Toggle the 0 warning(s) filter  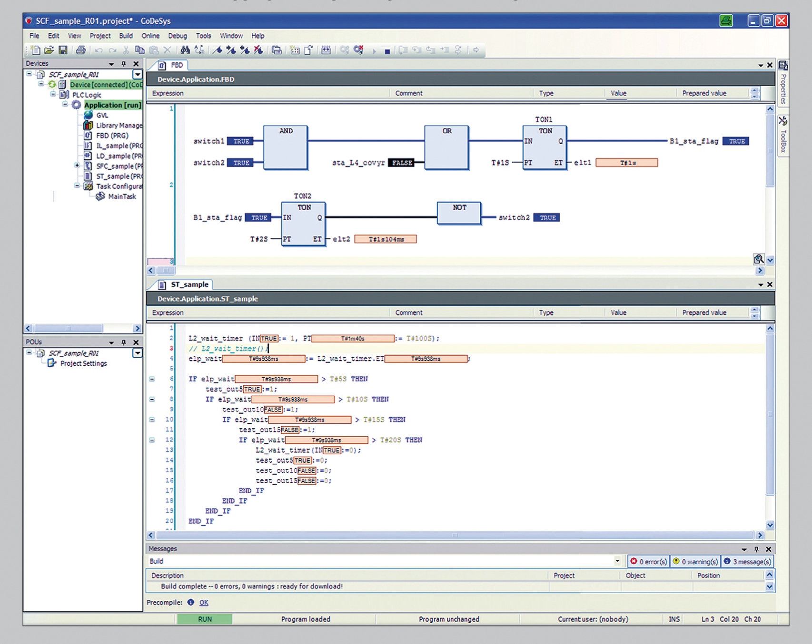point(695,561)
